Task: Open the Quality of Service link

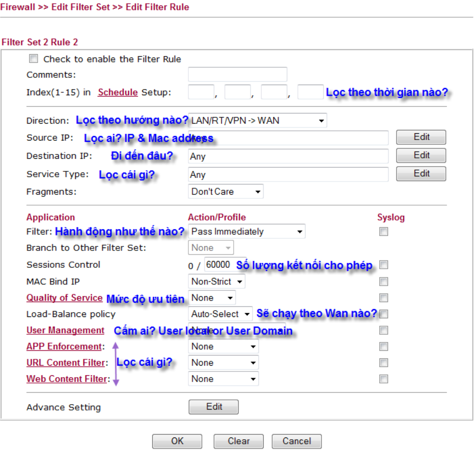Action: (x=64, y=298)
